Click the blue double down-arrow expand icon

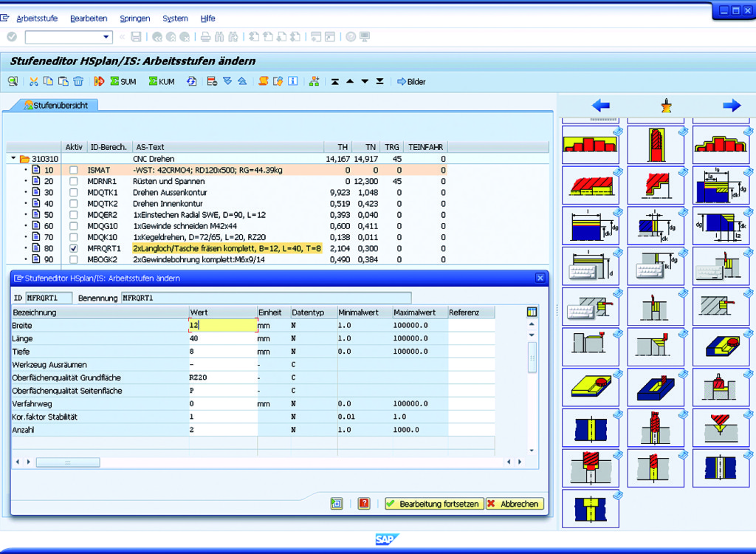coord(227,81)
